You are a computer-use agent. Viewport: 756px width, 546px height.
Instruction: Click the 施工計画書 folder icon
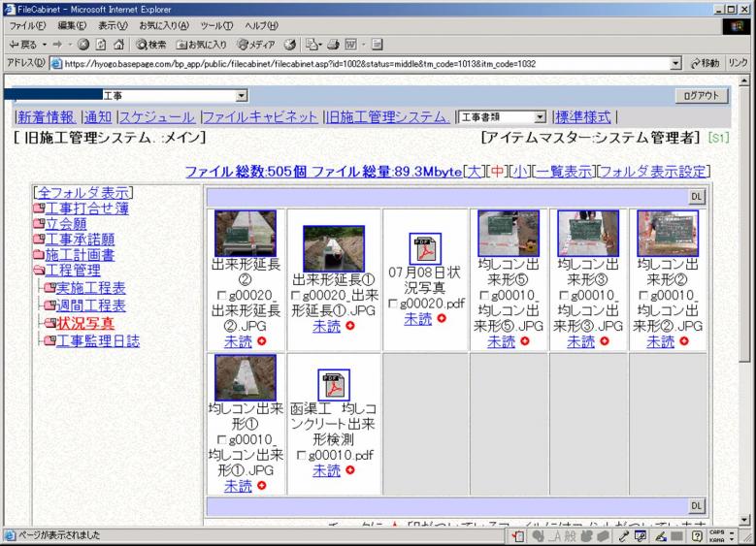[x=38, y=255]
